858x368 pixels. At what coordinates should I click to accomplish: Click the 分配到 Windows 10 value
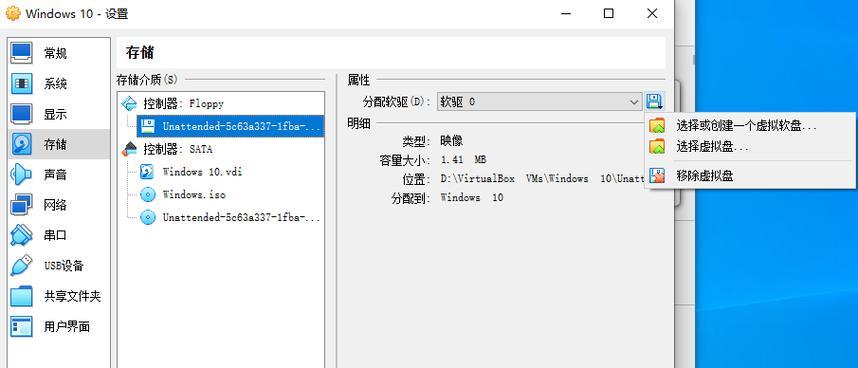pos(472,198)
